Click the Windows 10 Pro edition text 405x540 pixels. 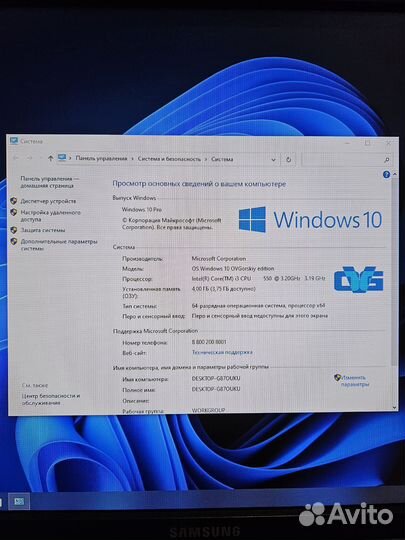click(x=142, y=209)
